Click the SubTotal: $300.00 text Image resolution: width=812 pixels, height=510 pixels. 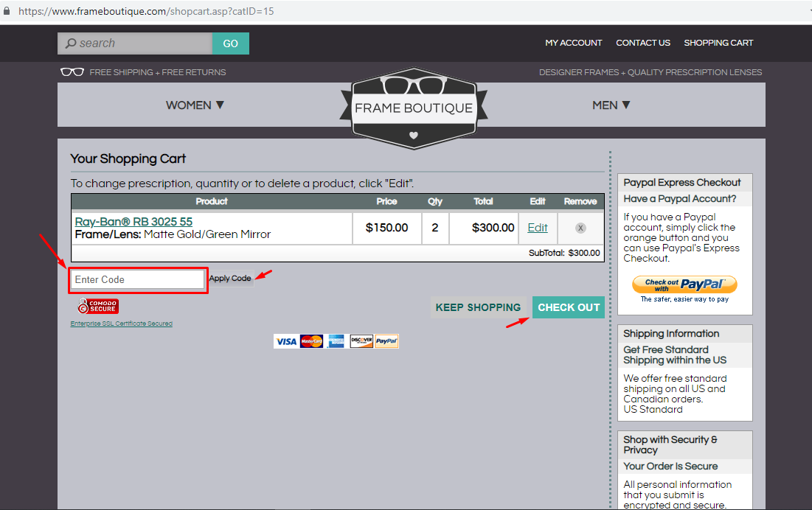click(x=564, y=253)
